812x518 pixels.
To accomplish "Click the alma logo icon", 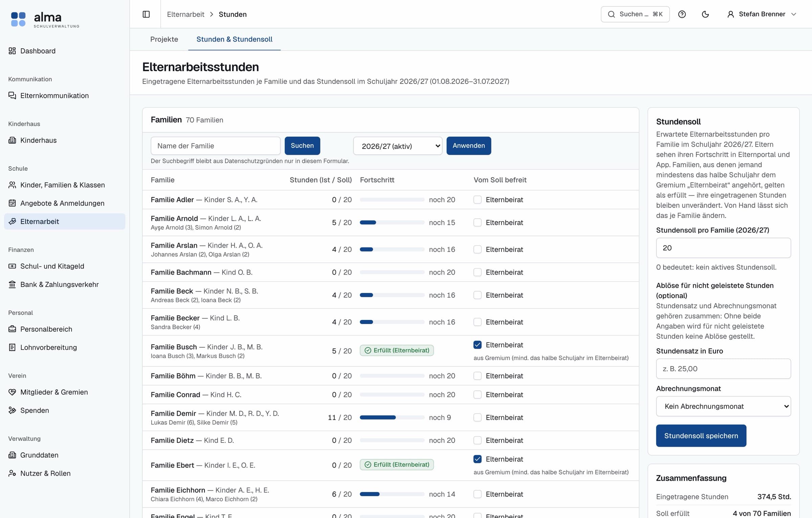I will point(18,19).
